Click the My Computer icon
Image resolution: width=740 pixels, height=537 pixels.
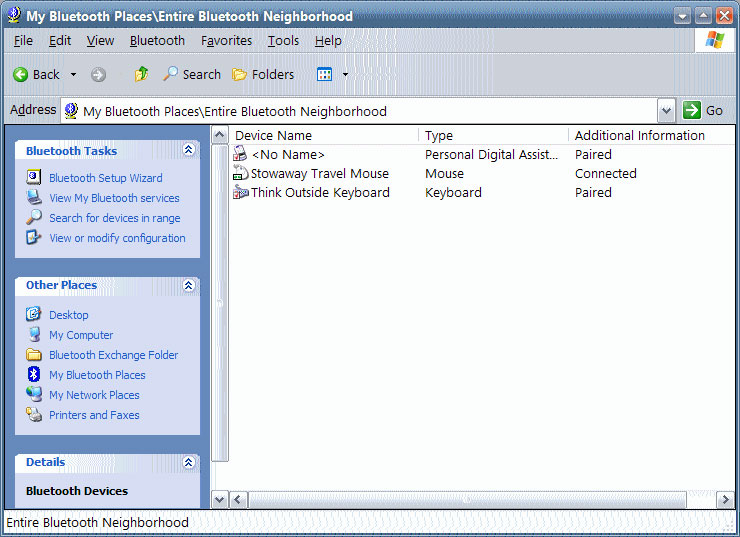click(x=34, y=334)
